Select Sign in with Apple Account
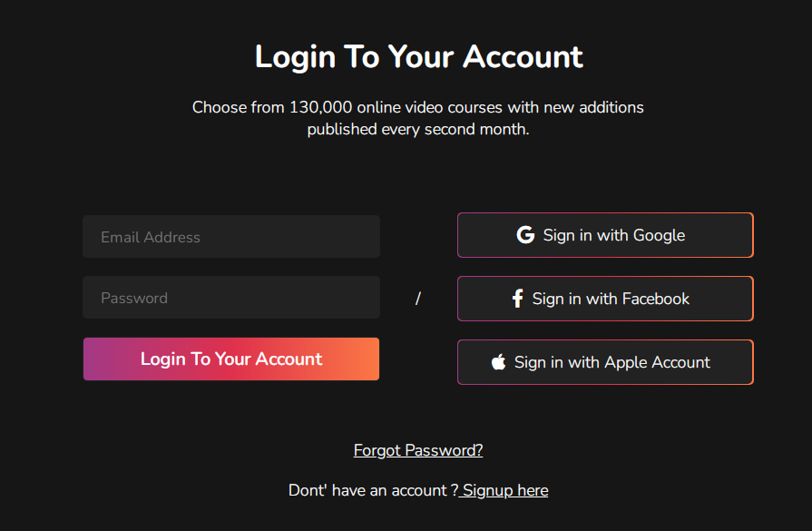Image resolution: width=812 pixels, height=531 pixels. click(x=605, y=362)
